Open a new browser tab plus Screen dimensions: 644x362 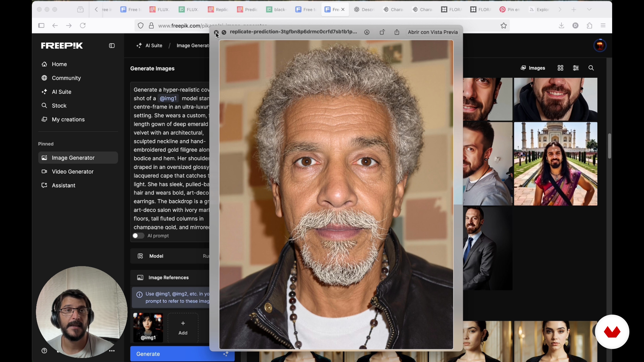tap(574, 10)
